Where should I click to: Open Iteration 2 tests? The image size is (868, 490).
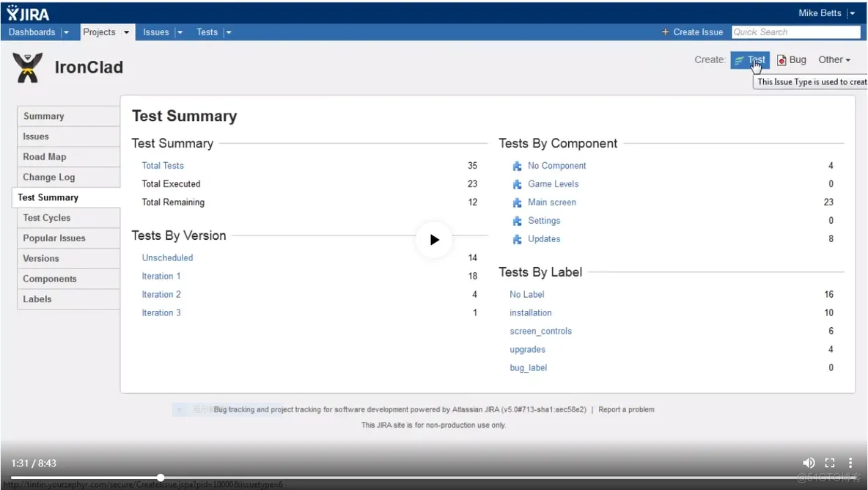[161, 295]
